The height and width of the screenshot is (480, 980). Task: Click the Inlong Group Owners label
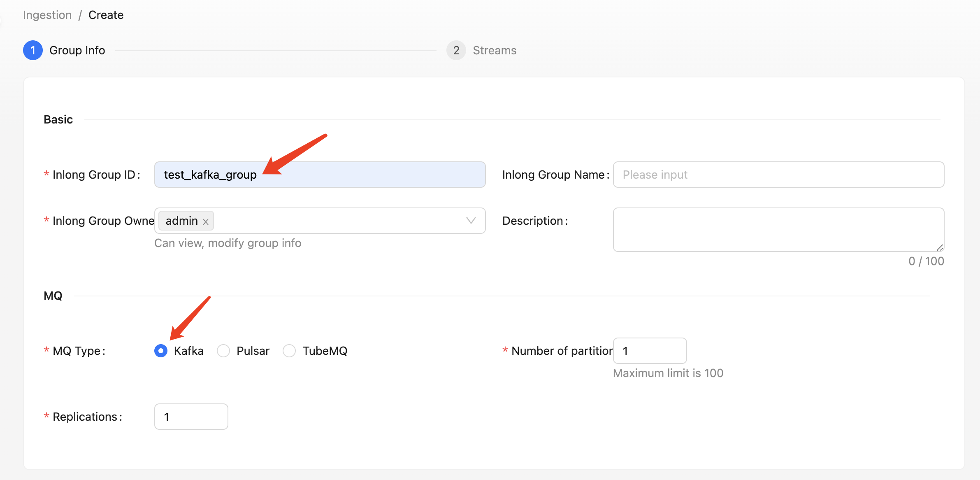click(x=103, y=221)
